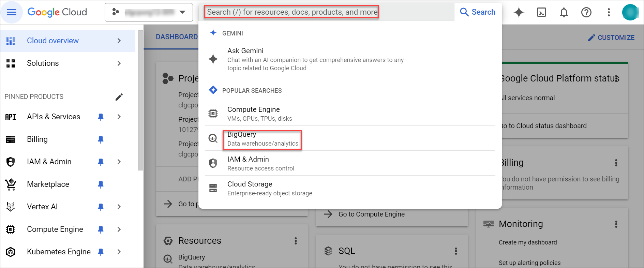Viewport: 644px width, 268px height.
Task: Open the notifications bell
Action: coord(564,12)
